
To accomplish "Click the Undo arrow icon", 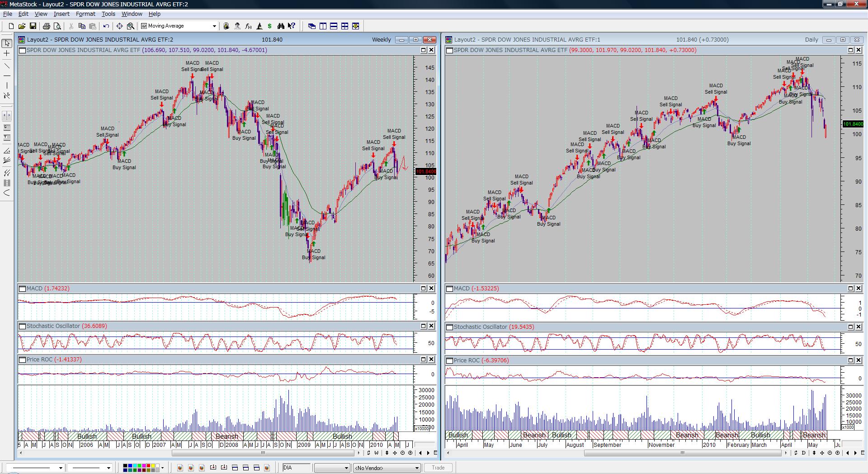I will tap(106, 26).
